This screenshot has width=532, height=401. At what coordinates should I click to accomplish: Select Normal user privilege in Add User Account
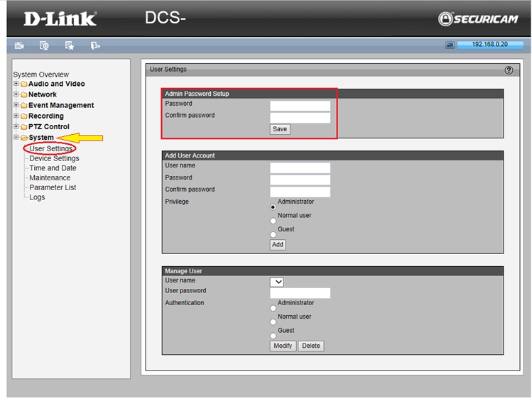[x=273, y=221]
